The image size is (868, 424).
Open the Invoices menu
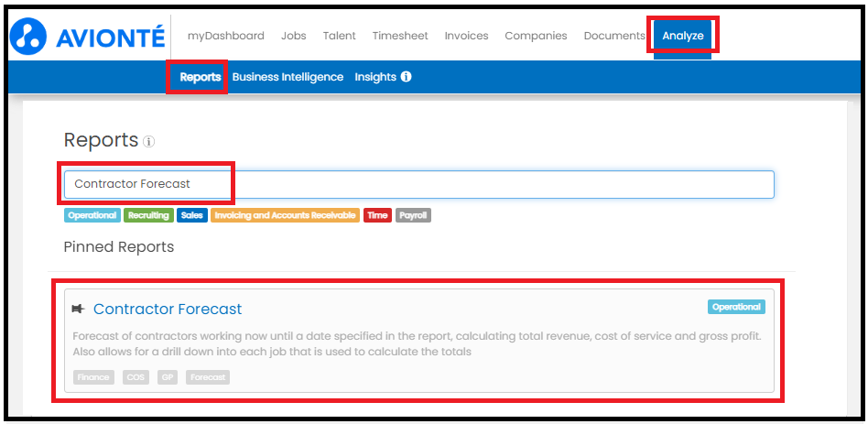(467, 36)
